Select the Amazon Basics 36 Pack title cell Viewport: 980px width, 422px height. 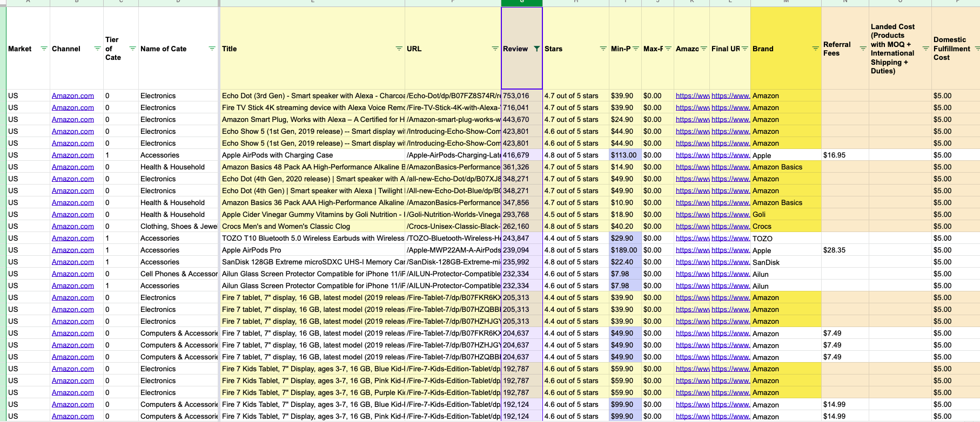click(313, 203)
